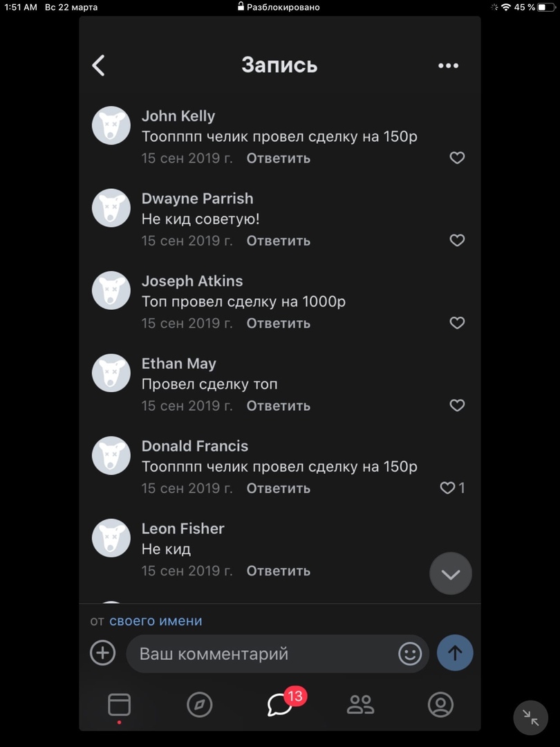This screenshot has width=560, height=747.
Task: Focus the "Ваш комментарий" input field
Action: pos(263,654)
